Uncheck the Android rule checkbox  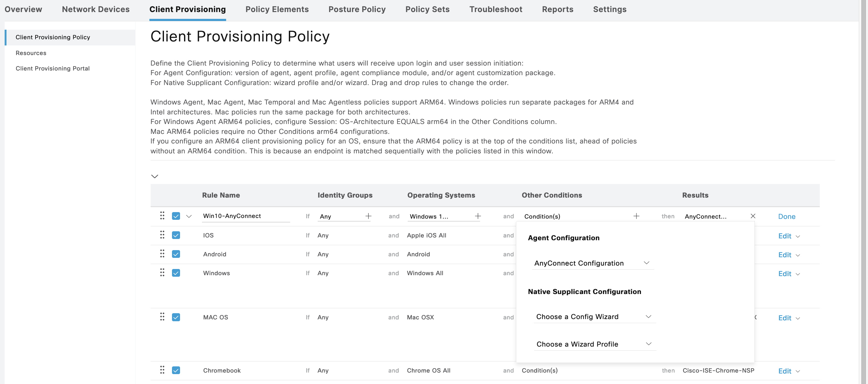coord(176,254)
